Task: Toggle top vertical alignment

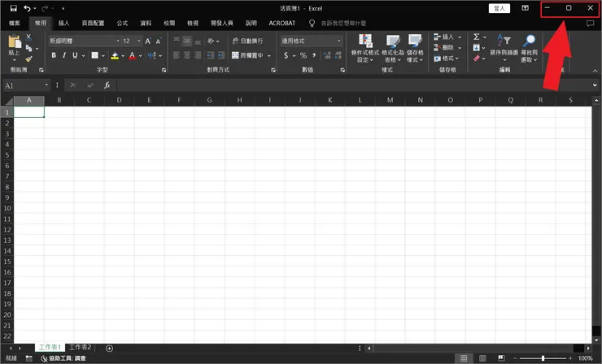Action: pyautogui.click(x=177, y=41)
